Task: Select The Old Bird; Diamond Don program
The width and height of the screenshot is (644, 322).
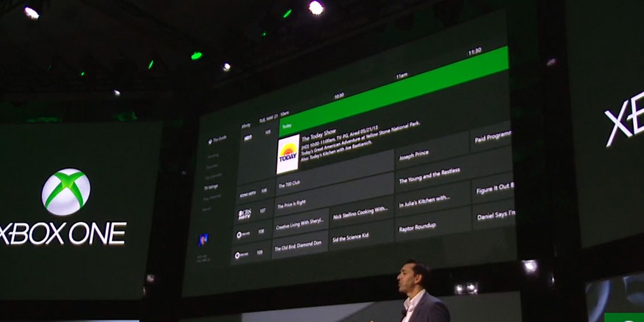Action: pos(300,246)
